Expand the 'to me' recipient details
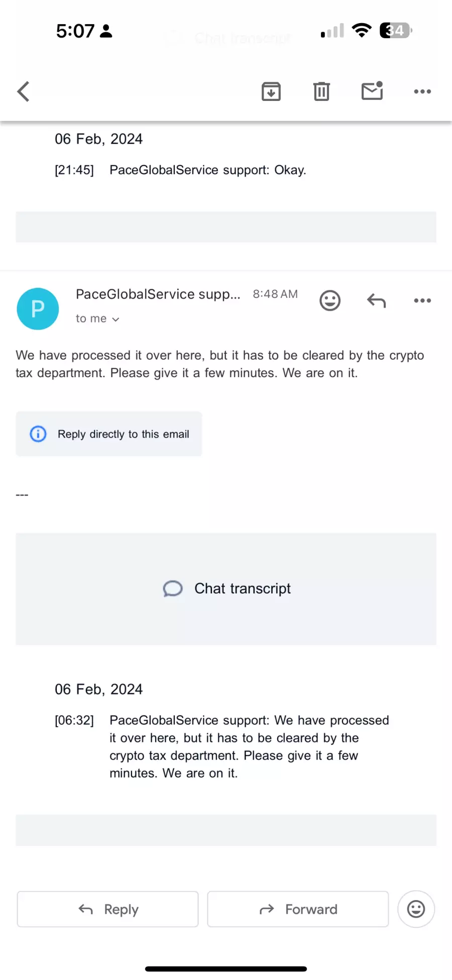This screenshot has width=452, height=980. 97,318
